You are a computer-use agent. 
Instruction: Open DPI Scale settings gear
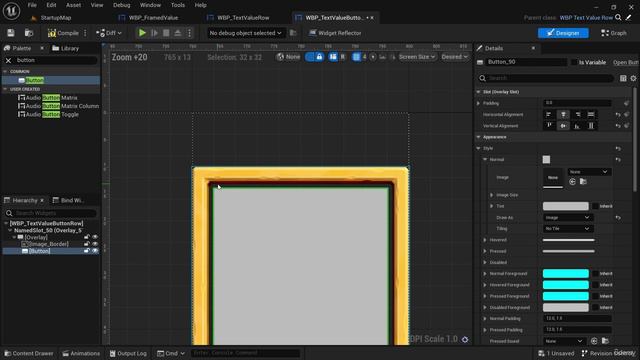[465, 339]
